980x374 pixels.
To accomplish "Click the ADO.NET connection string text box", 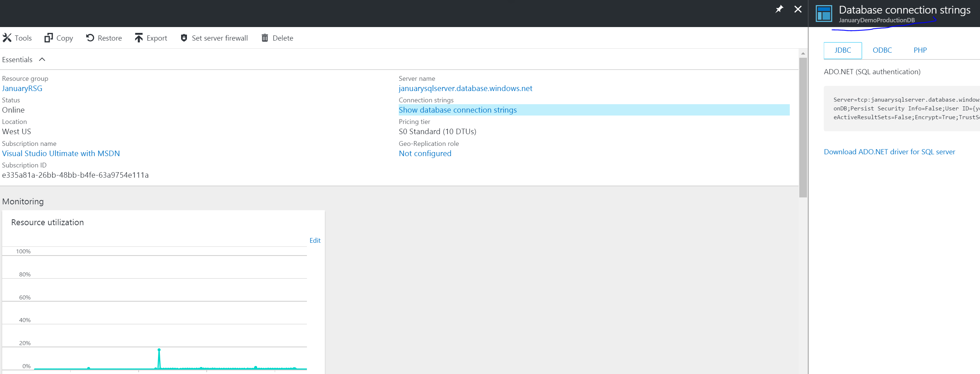I will point(902,108).
